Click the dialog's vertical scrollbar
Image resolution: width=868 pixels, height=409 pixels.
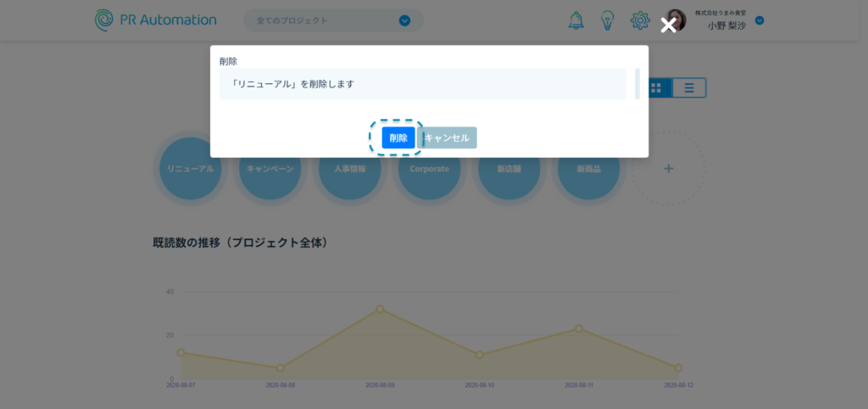coord(637,84)
